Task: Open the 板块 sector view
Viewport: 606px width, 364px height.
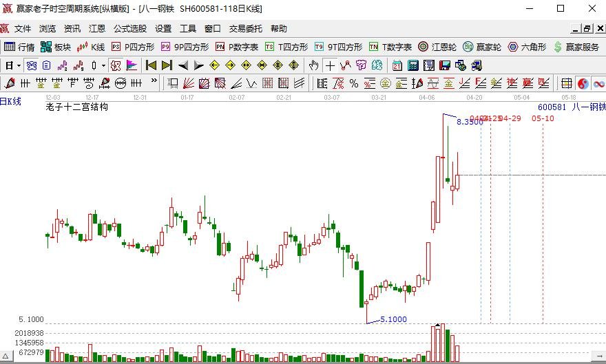Action: (x=56, y=47)
